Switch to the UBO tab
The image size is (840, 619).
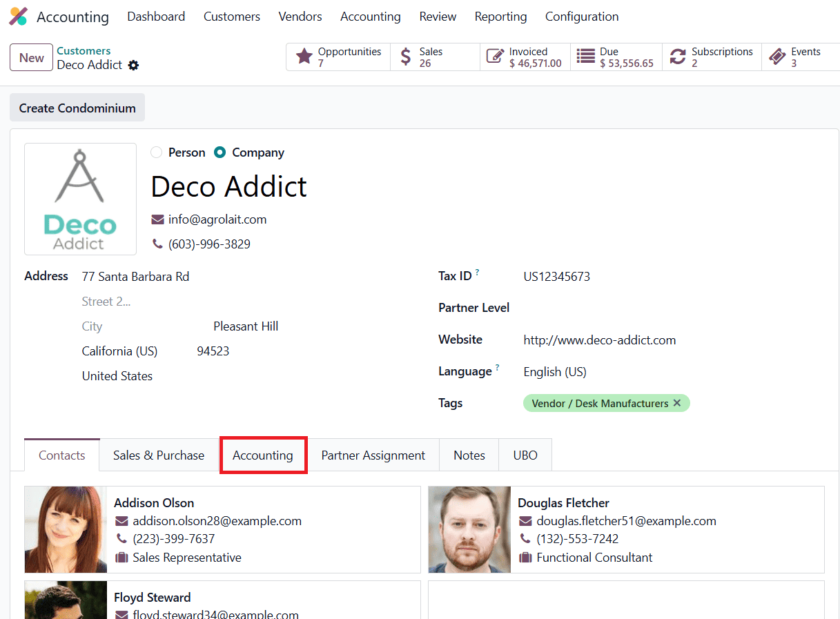[525, 455]
